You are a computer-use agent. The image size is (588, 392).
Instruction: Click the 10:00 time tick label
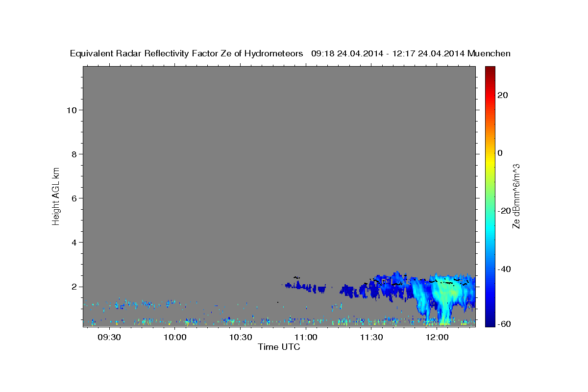coord(175,338)
